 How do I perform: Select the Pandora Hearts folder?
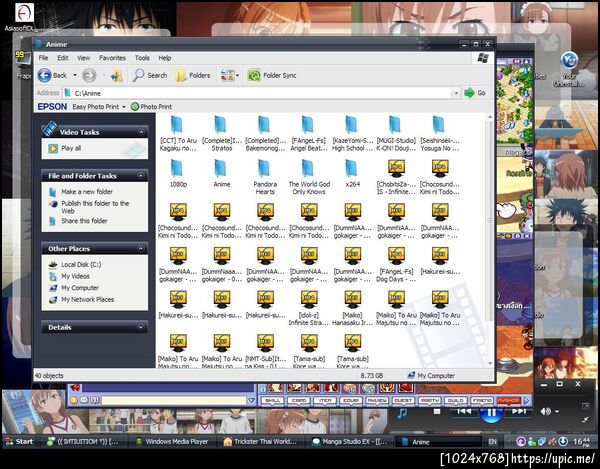[265, 178]
